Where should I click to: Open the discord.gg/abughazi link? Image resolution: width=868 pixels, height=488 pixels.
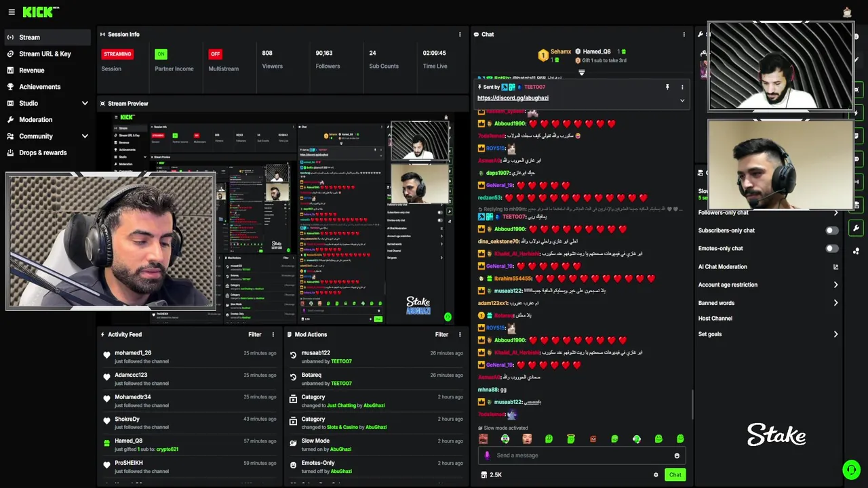(513, 98)
